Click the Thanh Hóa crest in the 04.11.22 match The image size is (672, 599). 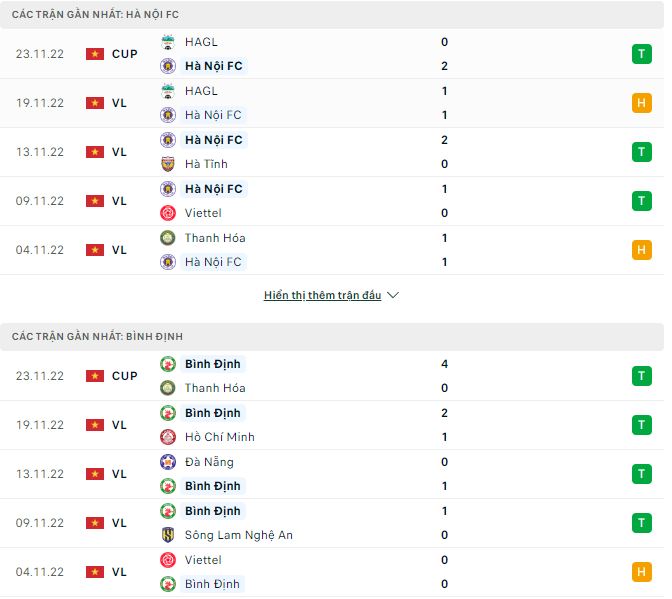pyautogui.click(x=168, y=238)
